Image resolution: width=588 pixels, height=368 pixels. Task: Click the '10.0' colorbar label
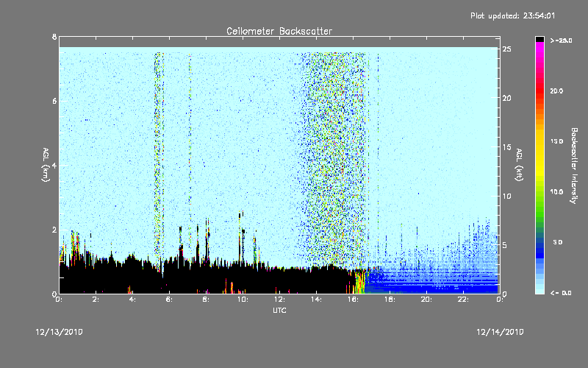click(556, 191)
